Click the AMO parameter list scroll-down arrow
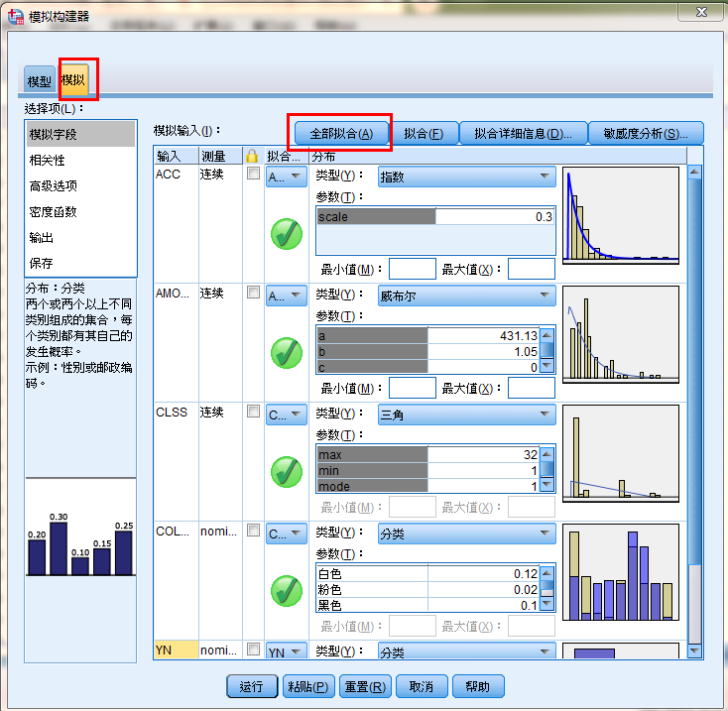This screenshot has height=711, width=728. (547, 366)
